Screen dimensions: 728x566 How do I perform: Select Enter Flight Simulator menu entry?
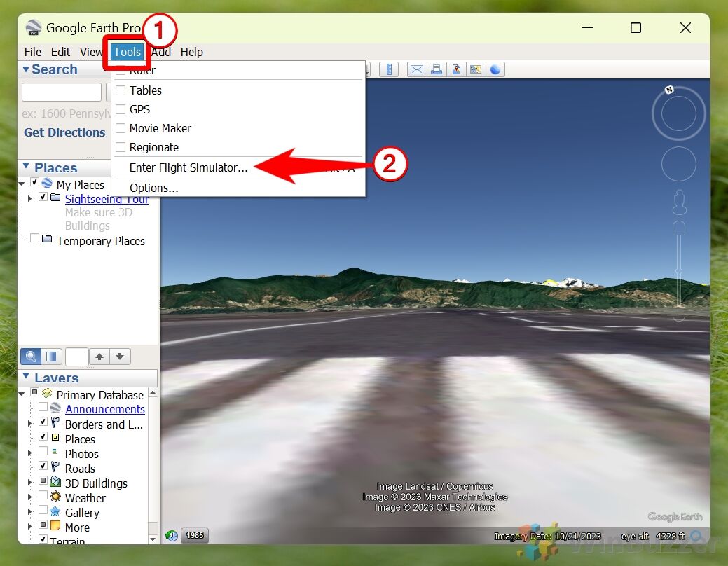[x=188, y=168]
